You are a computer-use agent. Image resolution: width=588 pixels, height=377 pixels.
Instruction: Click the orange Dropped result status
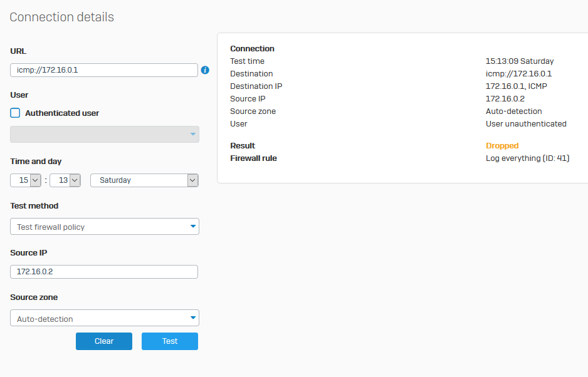[x=502, y=146]
